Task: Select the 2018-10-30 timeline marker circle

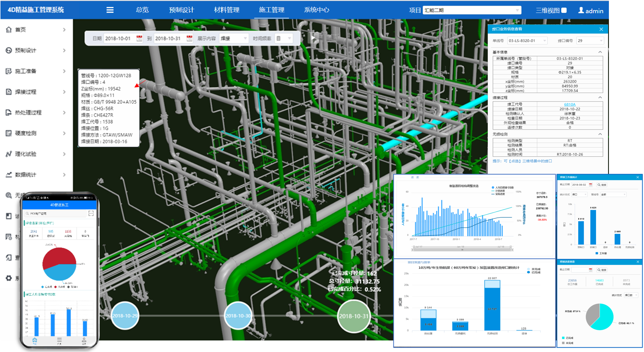Action: click(x=238, y=316)
